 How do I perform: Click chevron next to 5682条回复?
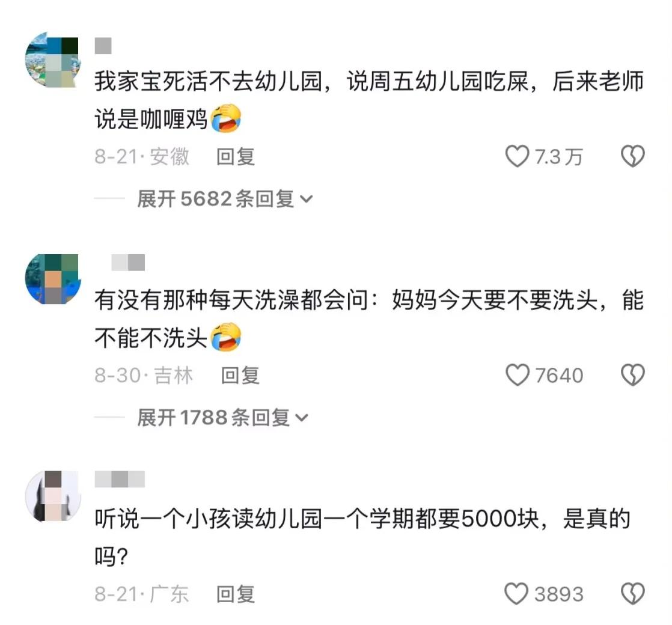[307, 199]
